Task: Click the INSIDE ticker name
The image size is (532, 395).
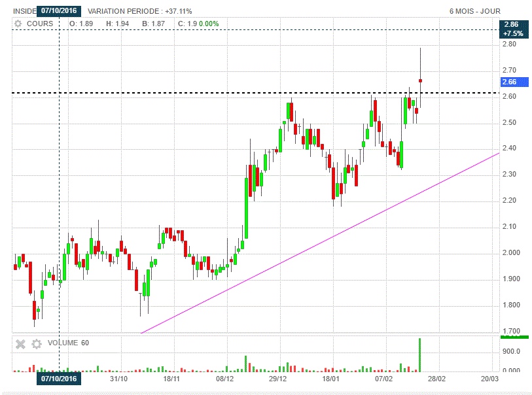Action: point(24,11)
